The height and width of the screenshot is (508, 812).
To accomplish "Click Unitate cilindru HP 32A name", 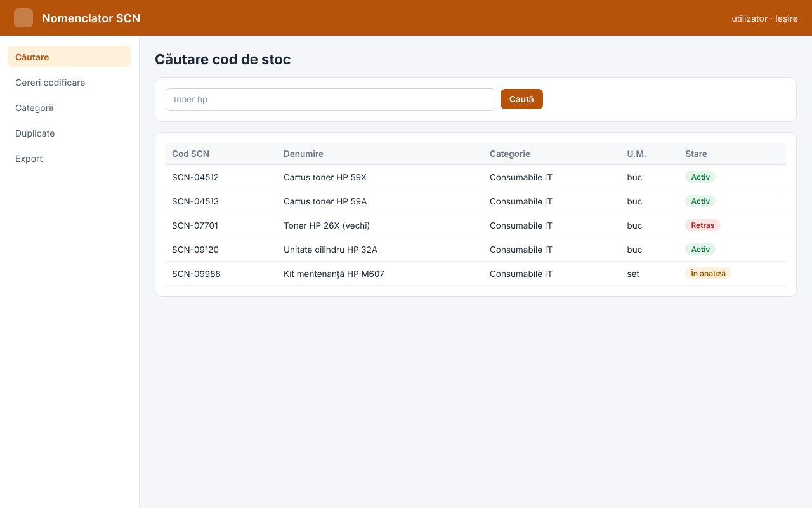I will click(x=331, y=250).
